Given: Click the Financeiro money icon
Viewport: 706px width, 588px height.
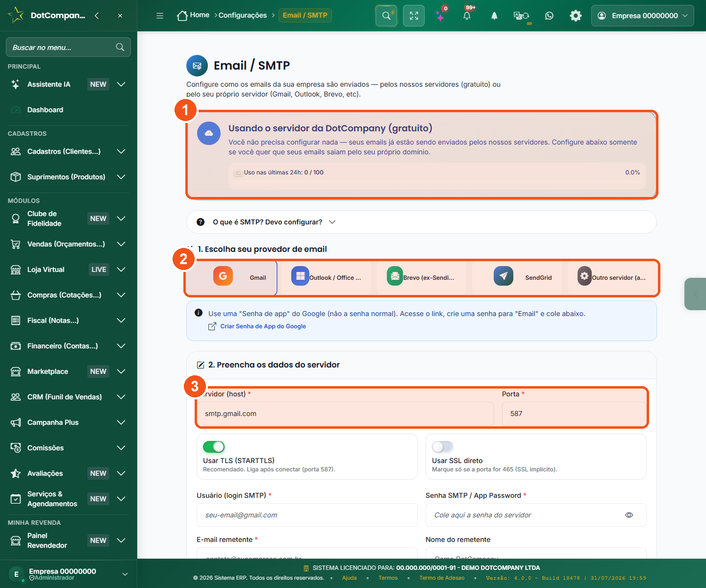Looking at the screenshot, I should tap(16, 346).
